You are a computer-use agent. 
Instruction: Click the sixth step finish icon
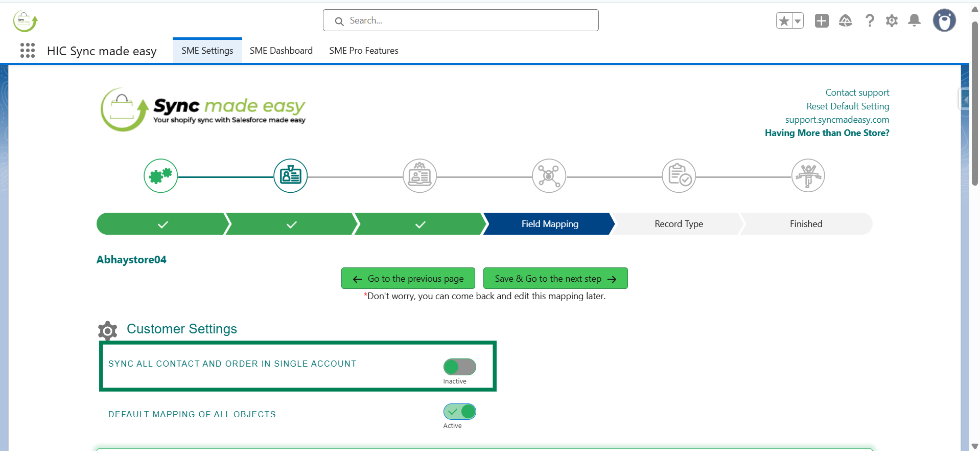808,176
